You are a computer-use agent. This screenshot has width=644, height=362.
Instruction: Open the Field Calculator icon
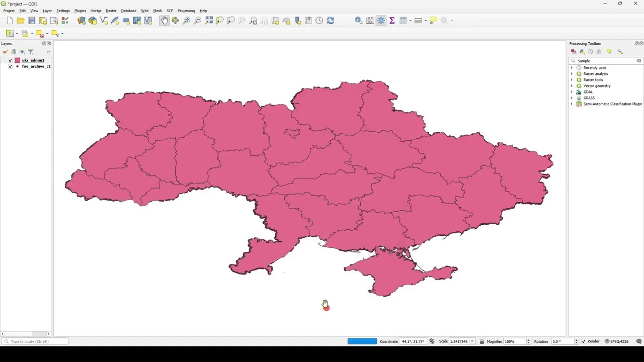pyautogui.click(x=370, y=21)
